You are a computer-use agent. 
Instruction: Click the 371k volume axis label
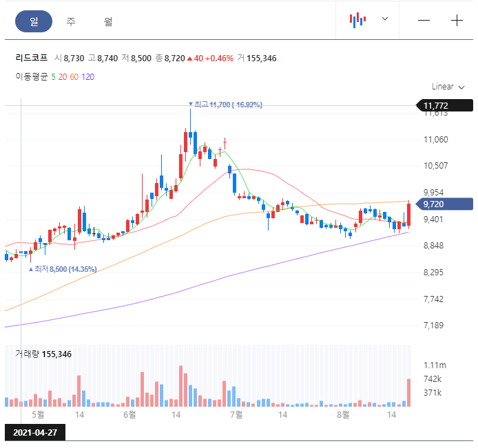tap(433, 393)
